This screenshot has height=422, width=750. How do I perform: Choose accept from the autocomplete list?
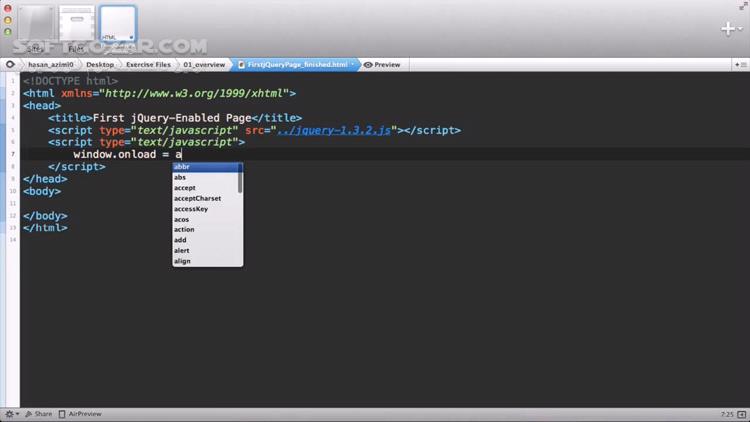[x=205, y=188]
